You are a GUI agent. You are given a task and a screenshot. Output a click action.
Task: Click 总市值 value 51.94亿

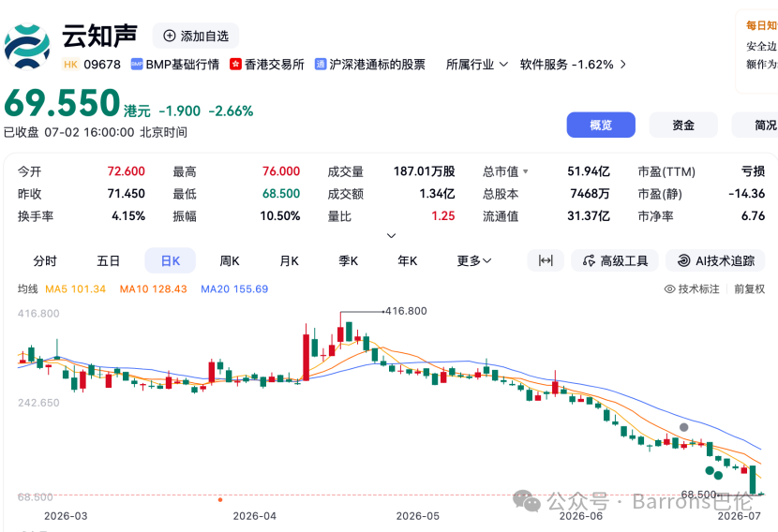(x=589, y=171)
